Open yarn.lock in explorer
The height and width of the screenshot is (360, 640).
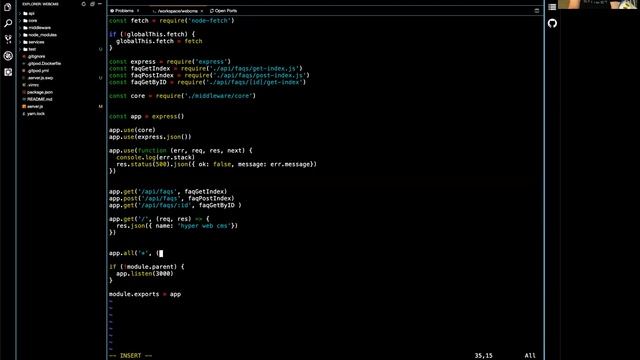pyautogui.click(x=35, y=113)
